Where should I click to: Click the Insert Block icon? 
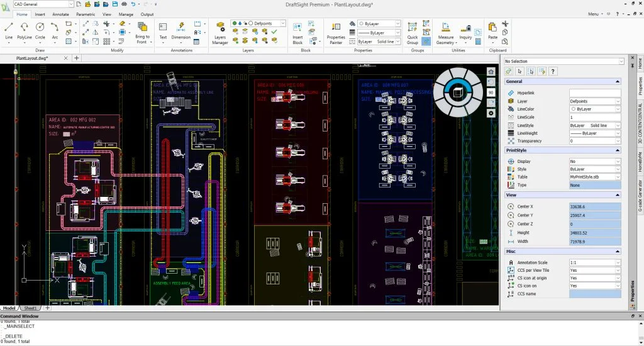[297, 33]
